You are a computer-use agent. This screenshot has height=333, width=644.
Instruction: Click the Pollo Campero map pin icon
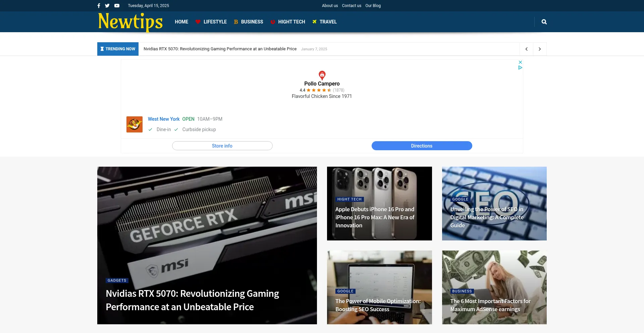point(322,75)
